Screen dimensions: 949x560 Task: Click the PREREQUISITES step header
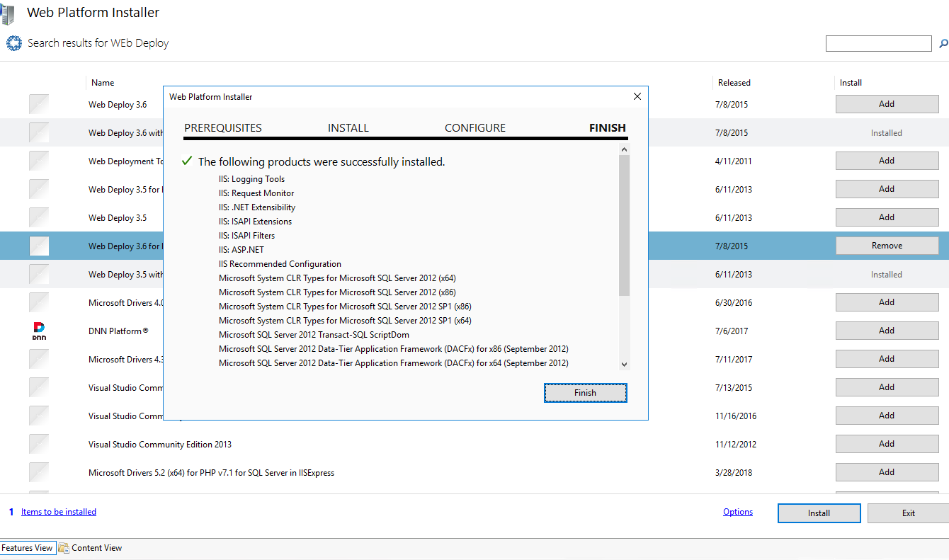[x=223, y=128]
